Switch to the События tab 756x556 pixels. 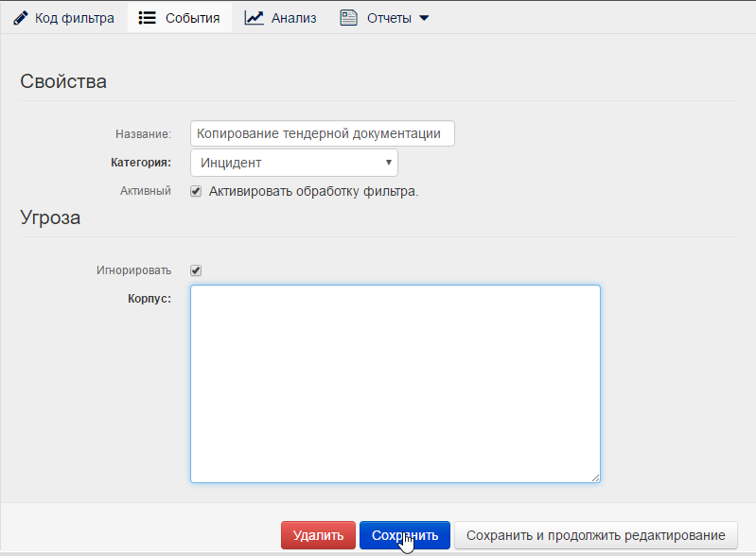coord(180,18)
